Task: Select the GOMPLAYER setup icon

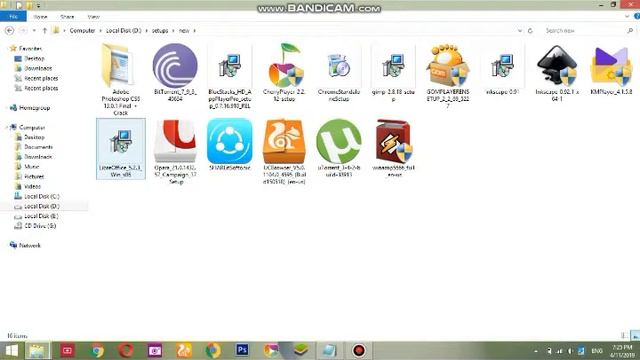Action: (x=448, y=65)
